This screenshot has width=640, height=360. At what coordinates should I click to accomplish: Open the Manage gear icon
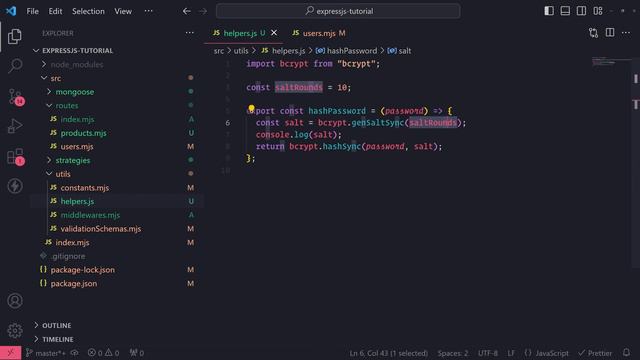tap(15, 330)
